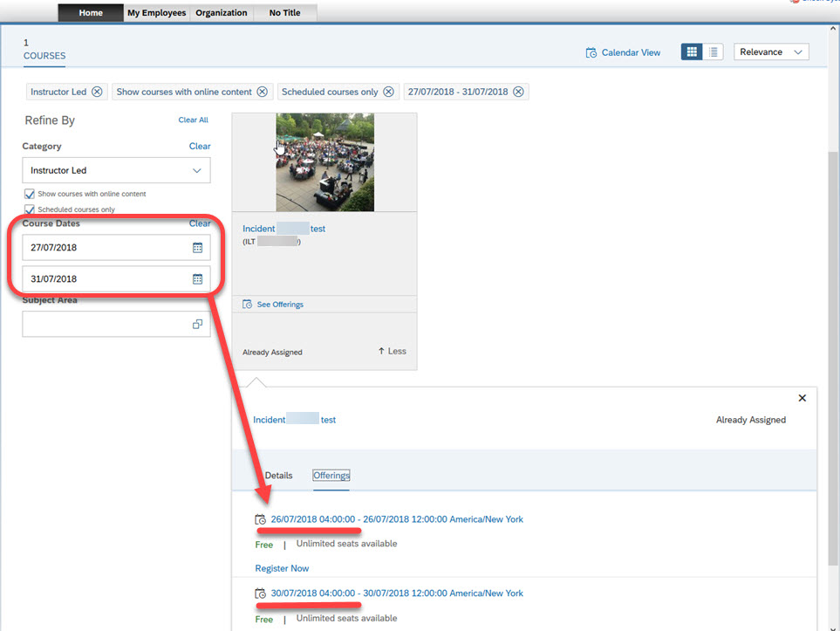The width and height of the screenshot is (840, 631).
Task: Open the Organization tab
Action: 222,13
